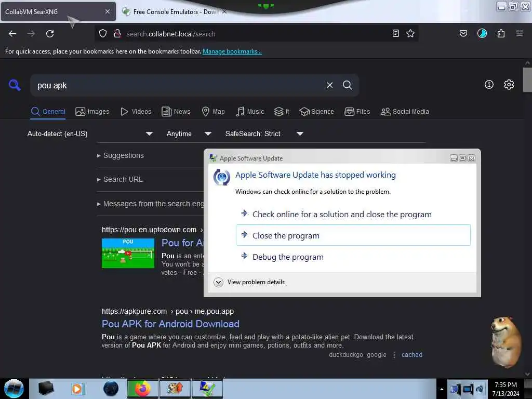This screenshot has width=532, height=399.
Task: Open SearXNG preferences gear icon
Action: (509, 85)
